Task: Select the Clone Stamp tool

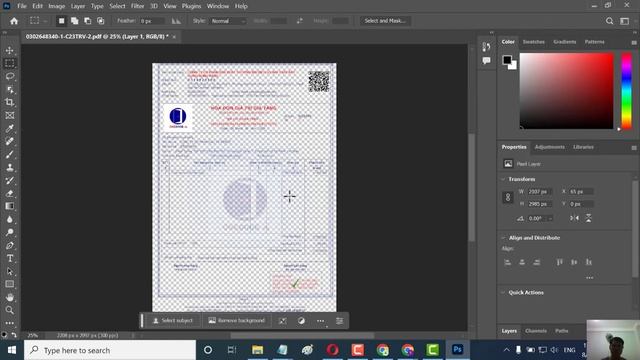Action: (x=10, y=167)
